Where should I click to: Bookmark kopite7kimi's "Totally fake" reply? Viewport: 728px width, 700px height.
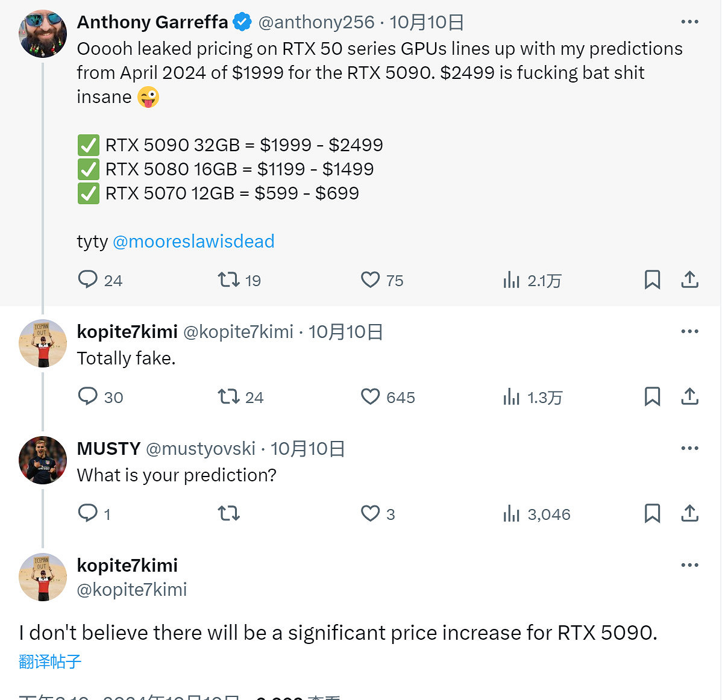(651, 397)
